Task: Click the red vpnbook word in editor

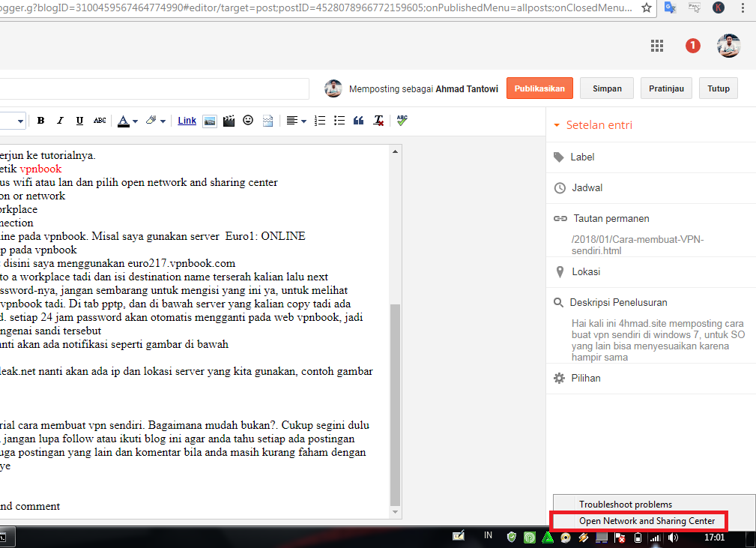Action: (40, 169)
